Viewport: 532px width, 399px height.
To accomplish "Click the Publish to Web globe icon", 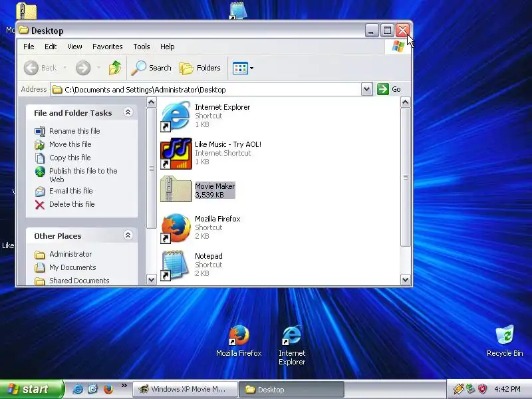I will pyautogui.click(x=40, y=172).
